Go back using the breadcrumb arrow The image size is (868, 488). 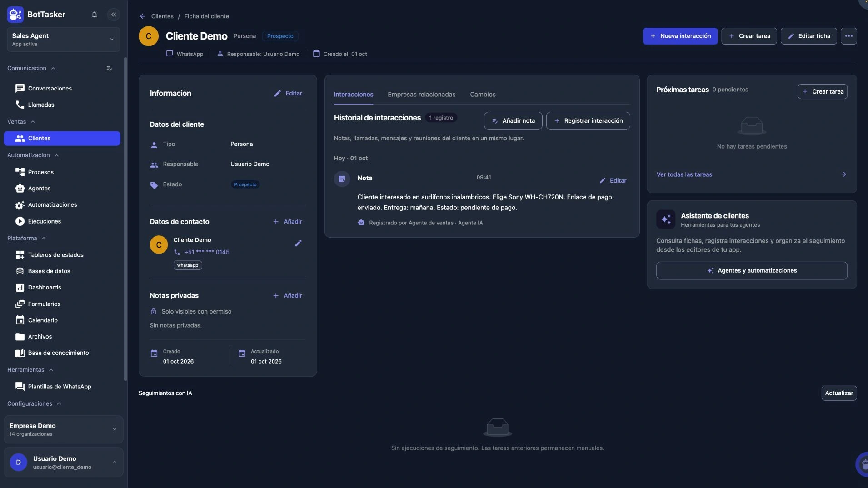143,16
